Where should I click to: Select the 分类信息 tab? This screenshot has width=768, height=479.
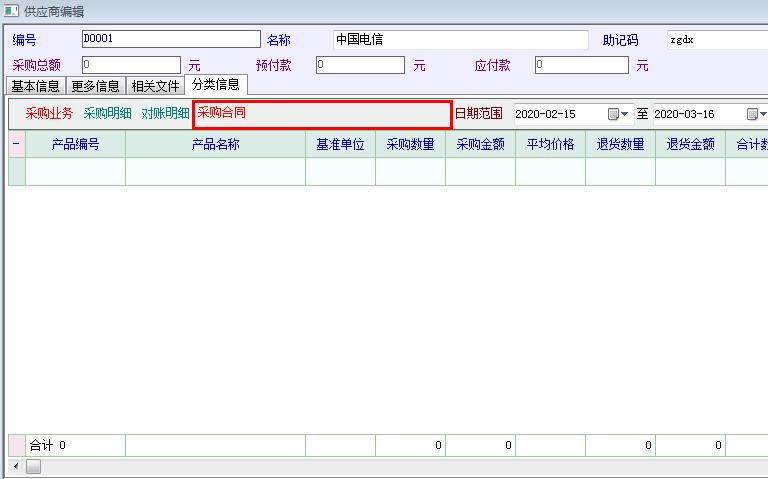tap(216, 85)
